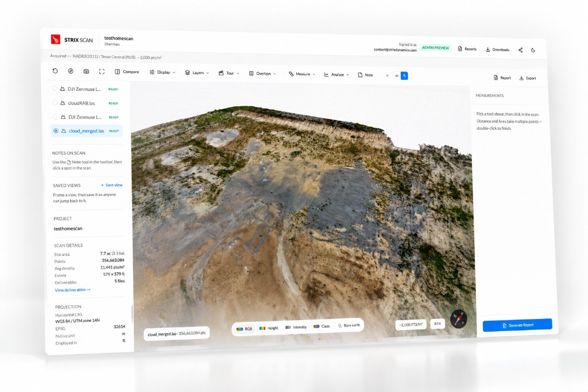Expand the Analyze dropdown
The height and width of the screenshot is (392, 588).
click(336, 74)
